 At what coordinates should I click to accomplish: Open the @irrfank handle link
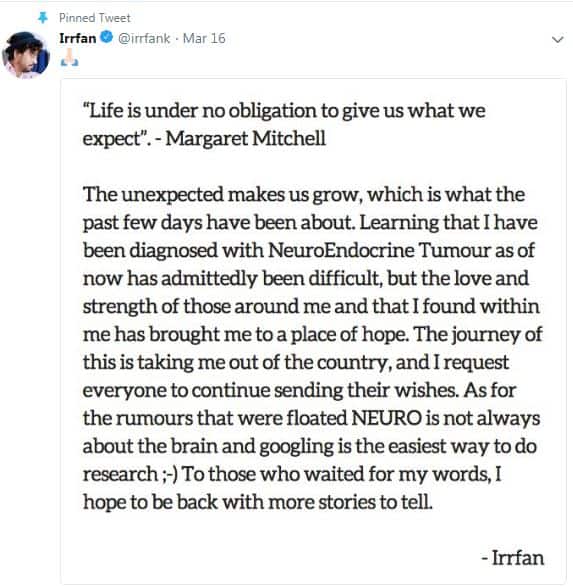coord(144,38)
